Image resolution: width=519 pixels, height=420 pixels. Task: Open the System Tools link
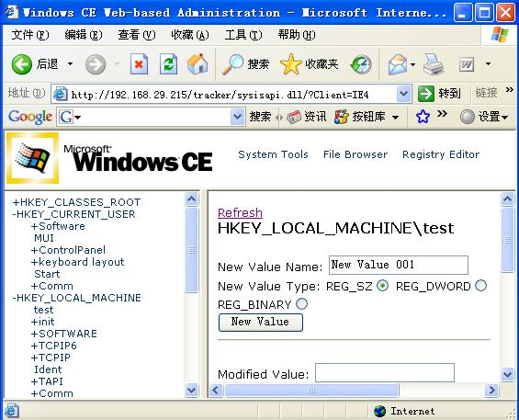tap(273, 154)
